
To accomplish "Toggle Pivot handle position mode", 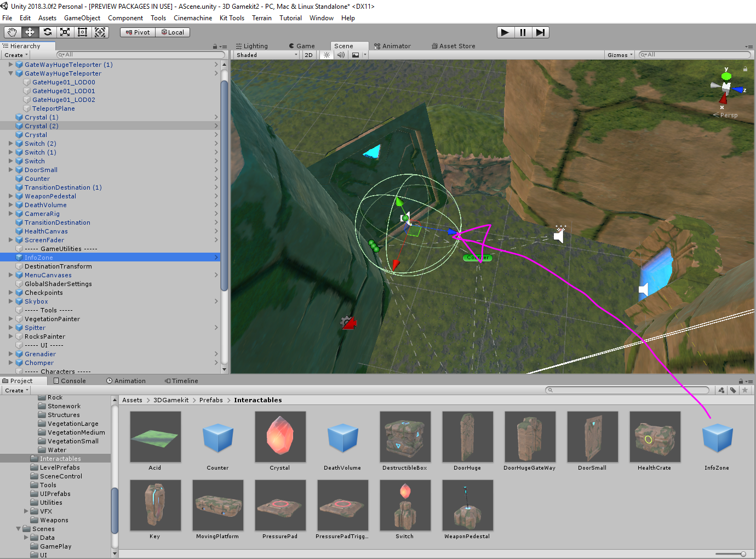I will [138, 32].
